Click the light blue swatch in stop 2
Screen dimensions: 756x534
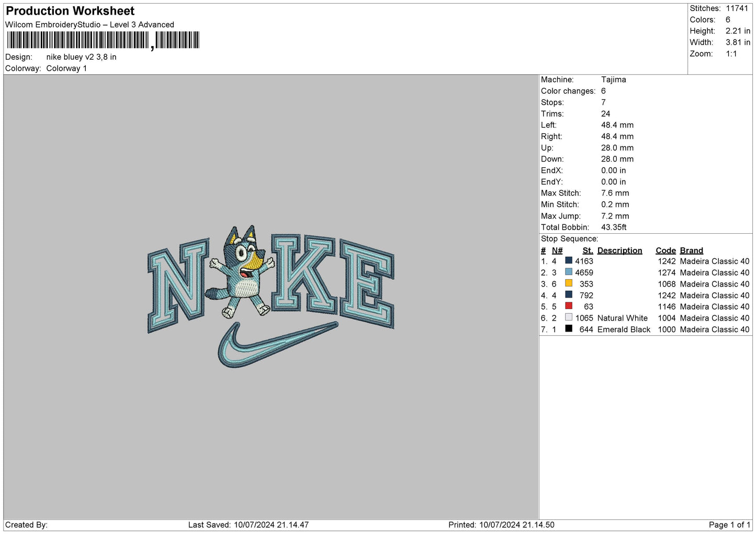pos(569,272)
